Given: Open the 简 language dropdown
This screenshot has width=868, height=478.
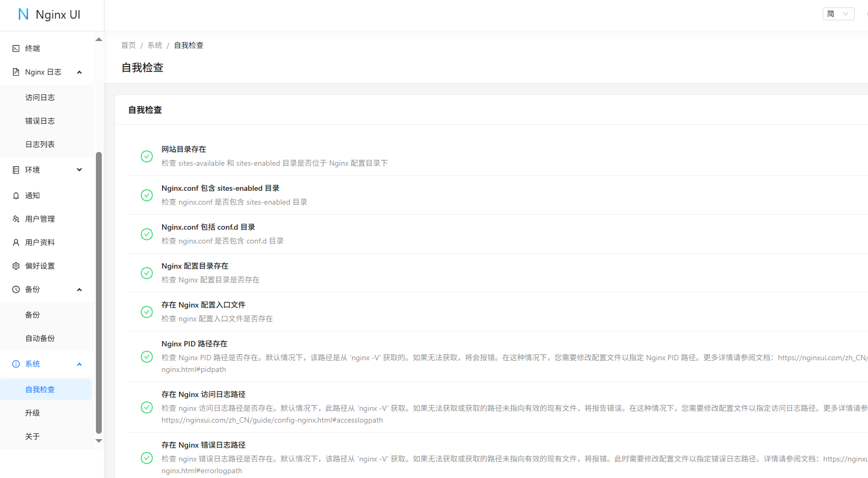Looking at the screenshot, I should click(838, 14).
